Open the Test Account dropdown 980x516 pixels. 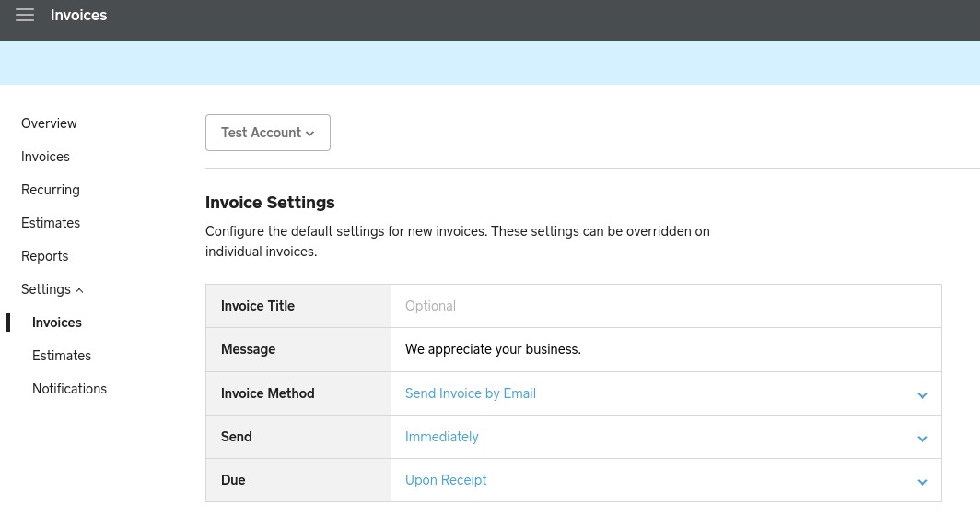pos(267,133)
